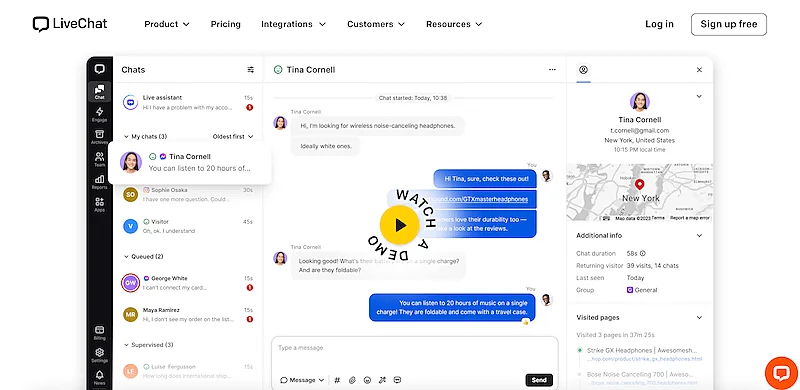The height and width of the screenshot is (390, 800).
Task: Close the customer details panel
Action: click(x=699, y=69)
